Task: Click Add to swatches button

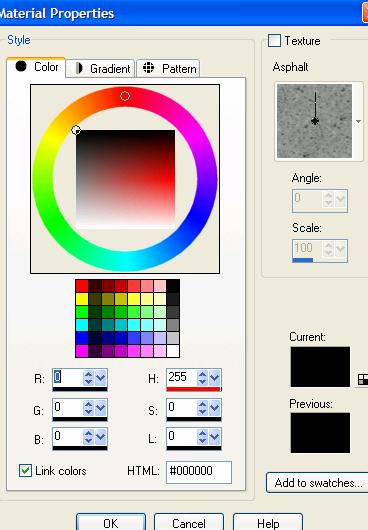Action: coord(318,483)
